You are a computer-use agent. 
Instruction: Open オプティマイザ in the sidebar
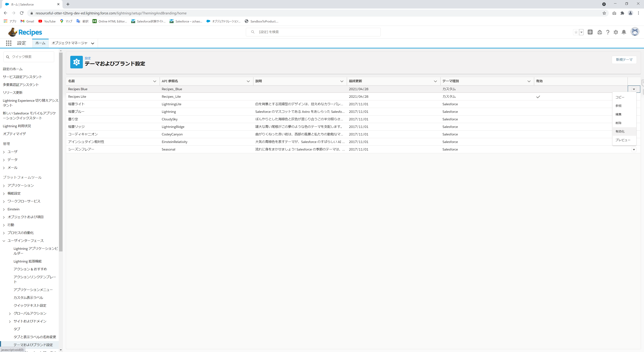pyautogui.click(x=14, y=134)
